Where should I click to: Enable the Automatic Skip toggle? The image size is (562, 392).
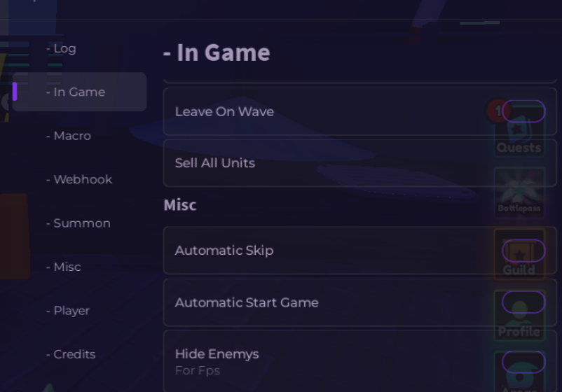point(523,251)
